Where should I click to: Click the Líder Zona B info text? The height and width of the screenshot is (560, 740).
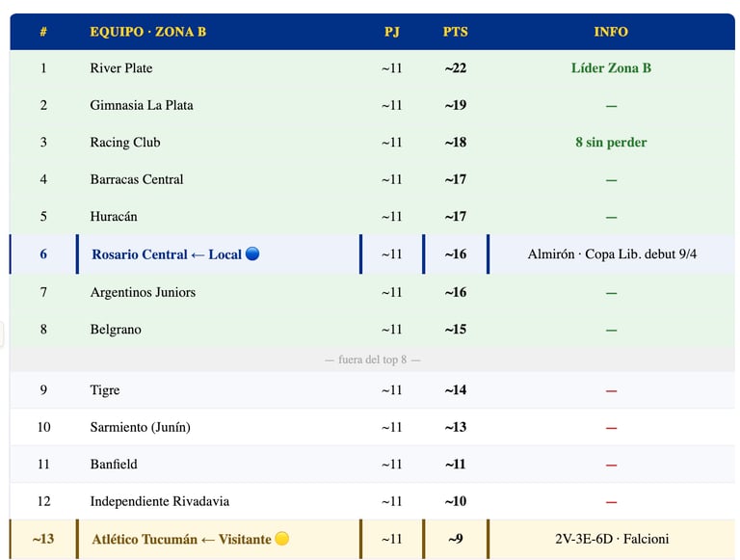click(611, 68)
